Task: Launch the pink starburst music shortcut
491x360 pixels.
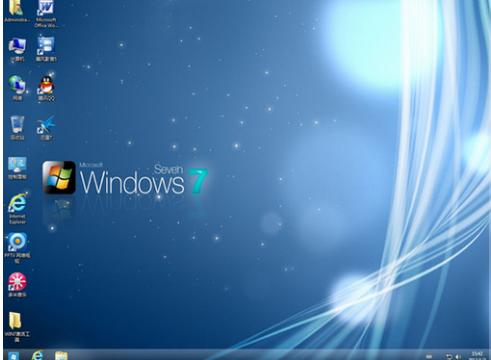Action: [x=17, y=285]
